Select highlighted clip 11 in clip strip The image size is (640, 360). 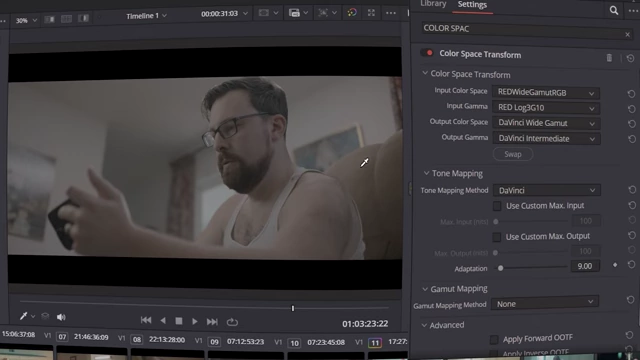tap(375, 343)
